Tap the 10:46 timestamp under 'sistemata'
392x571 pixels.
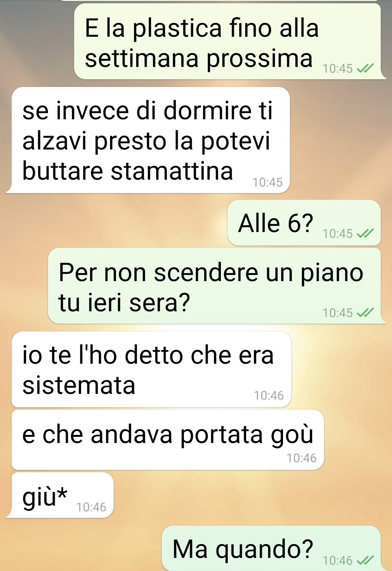[x=269, y=395]
